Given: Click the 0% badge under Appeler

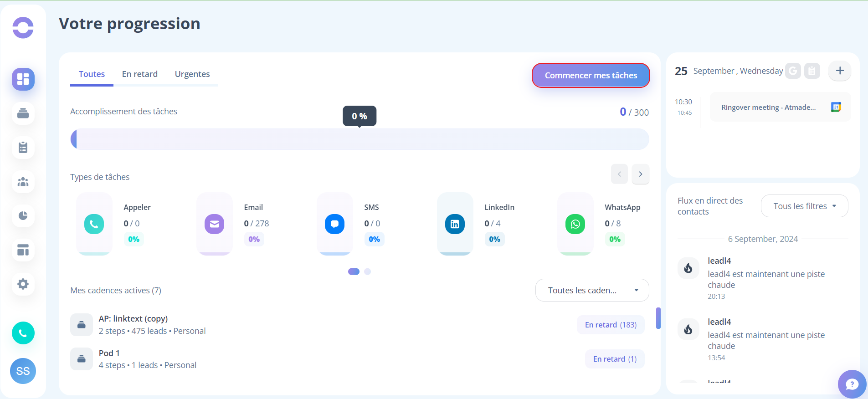Looking at the screenshot, I should [134, 239].
